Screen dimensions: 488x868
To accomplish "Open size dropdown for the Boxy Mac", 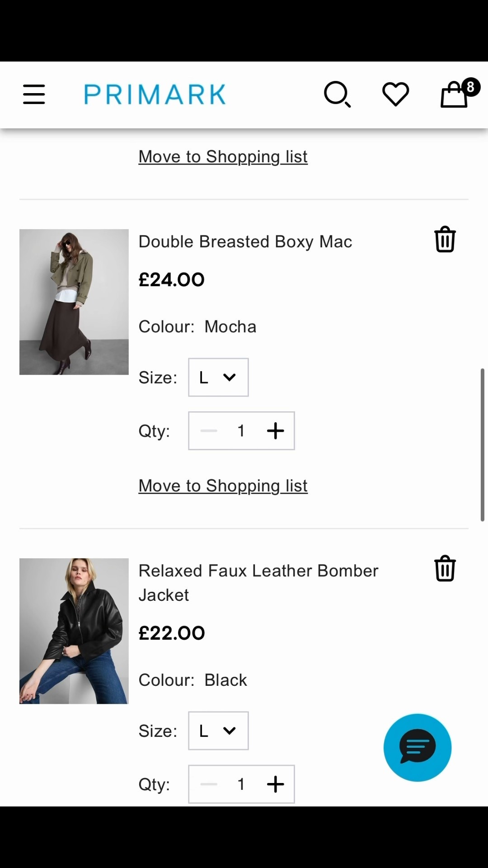I will (218, 377).
